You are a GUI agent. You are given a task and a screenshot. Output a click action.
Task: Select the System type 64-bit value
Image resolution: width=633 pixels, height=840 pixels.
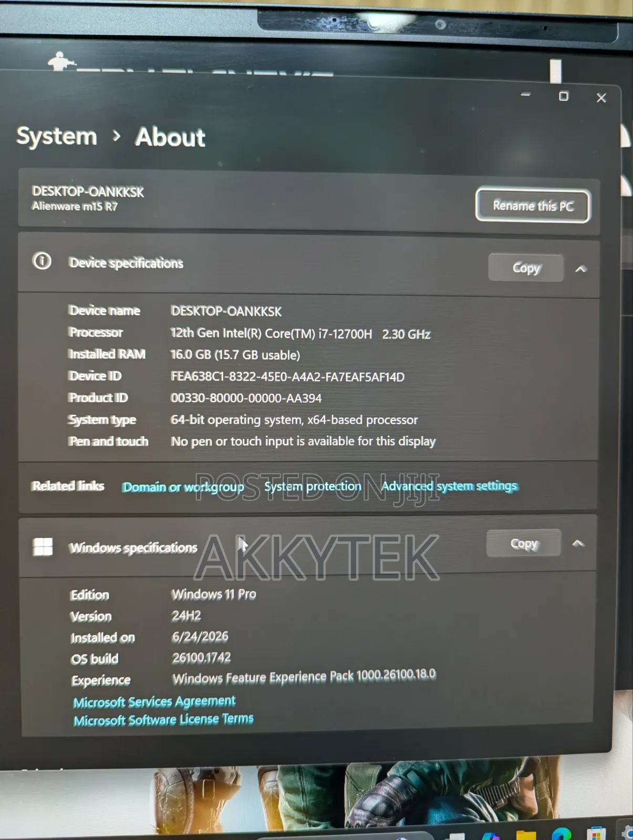[294, 420]
